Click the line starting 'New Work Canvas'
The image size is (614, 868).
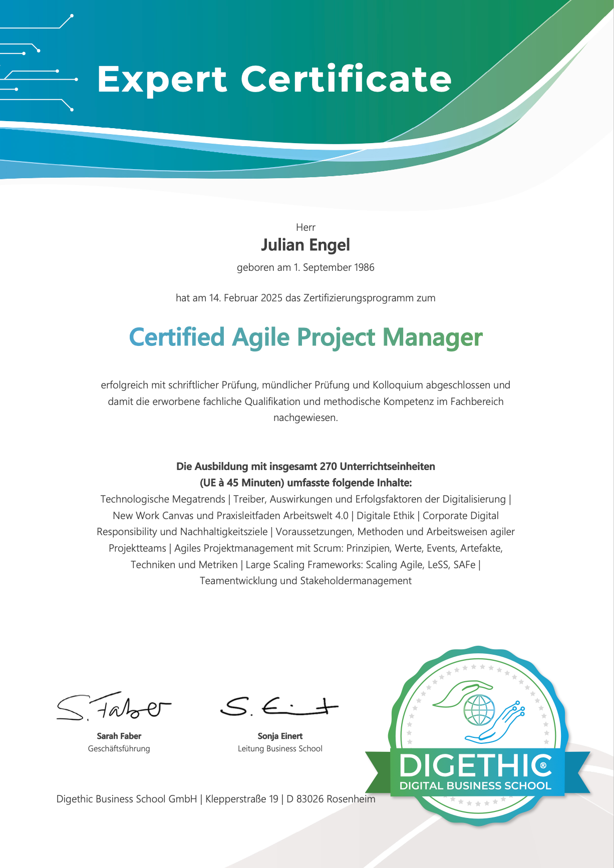305,516
